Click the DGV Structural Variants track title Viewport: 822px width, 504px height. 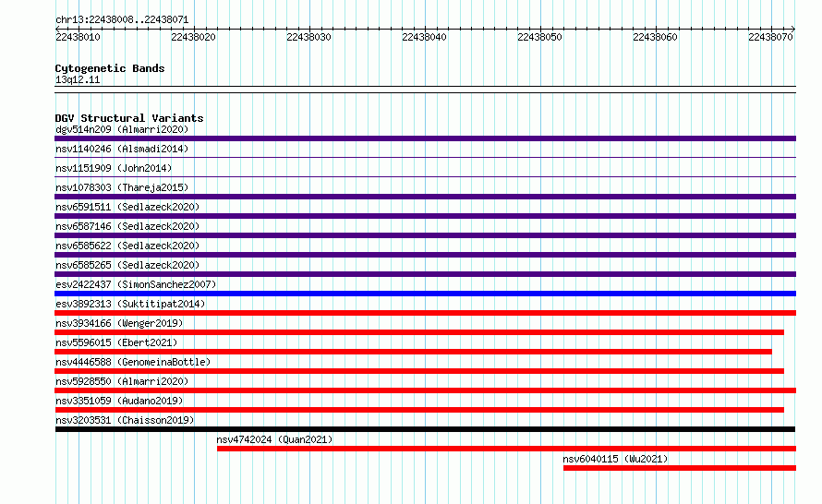click(129, 118)
